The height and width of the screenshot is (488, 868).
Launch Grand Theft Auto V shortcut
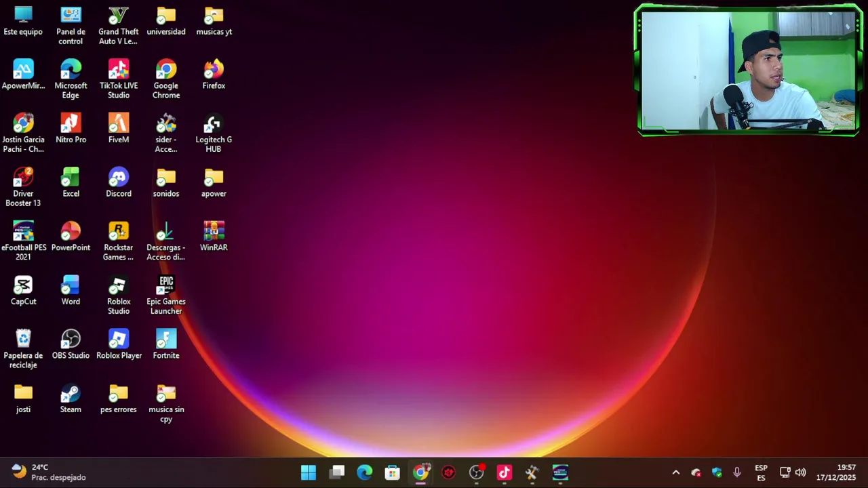pos(119,26)
